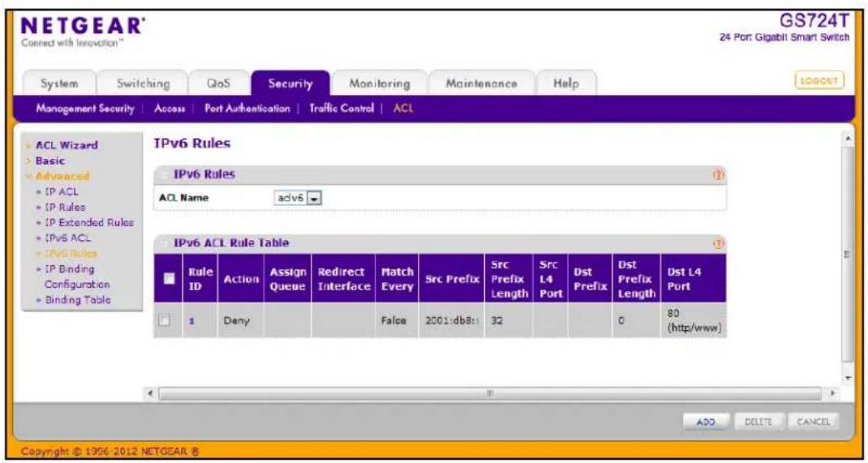Open the Help tab

pos(565,84)
